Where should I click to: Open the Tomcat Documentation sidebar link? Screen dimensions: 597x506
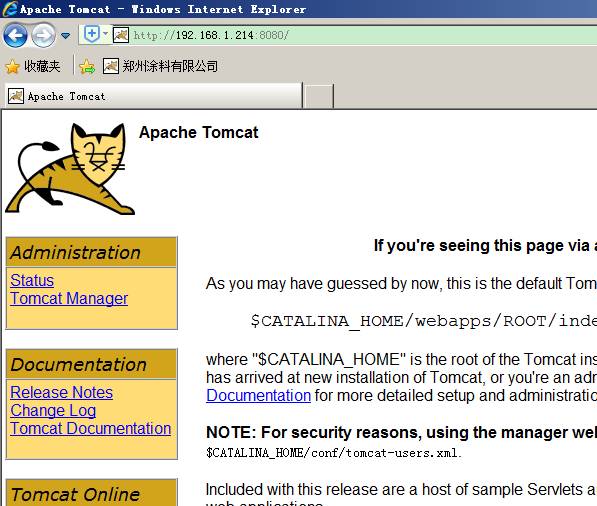(91, 428)
